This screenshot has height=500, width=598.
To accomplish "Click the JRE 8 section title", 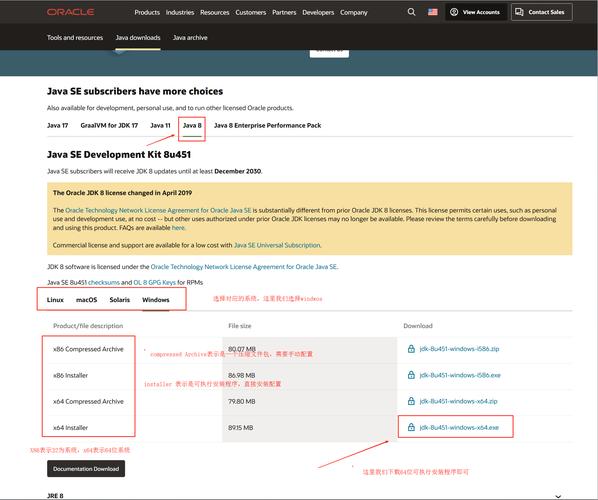I will pos(55,495).
